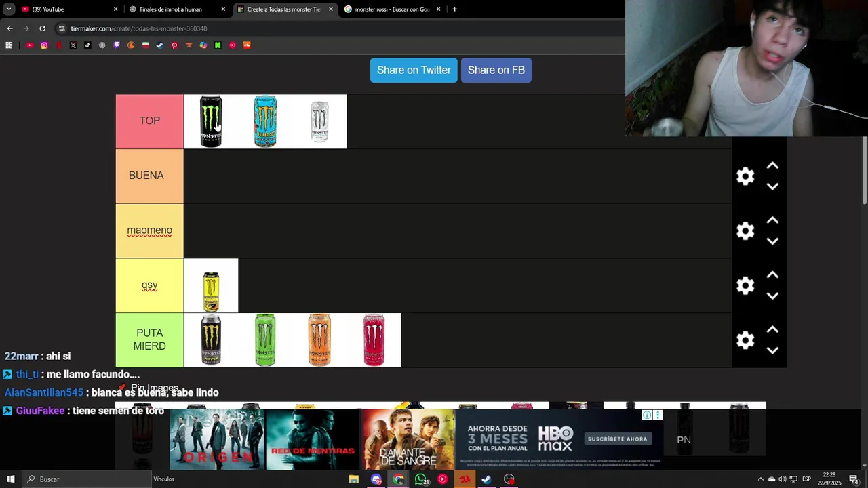Move BUENA tier up with arrow
This screenshot has width=868, height=488.
(772, 166)
